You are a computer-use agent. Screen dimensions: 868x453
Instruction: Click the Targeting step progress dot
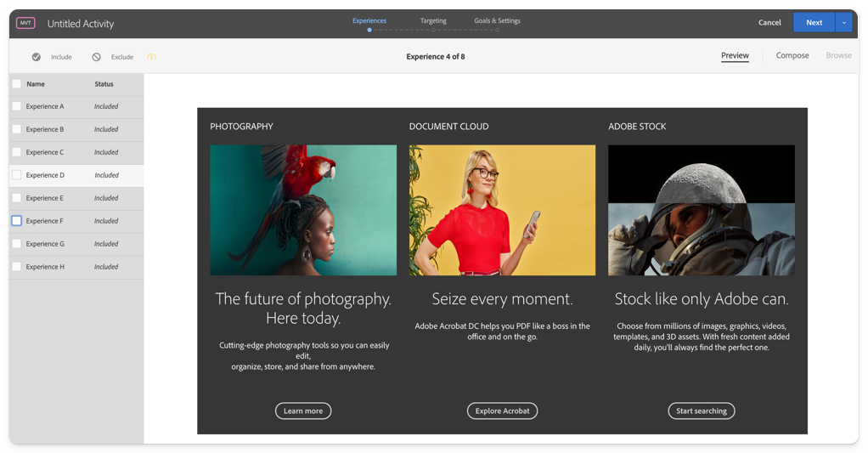(433, 30)
